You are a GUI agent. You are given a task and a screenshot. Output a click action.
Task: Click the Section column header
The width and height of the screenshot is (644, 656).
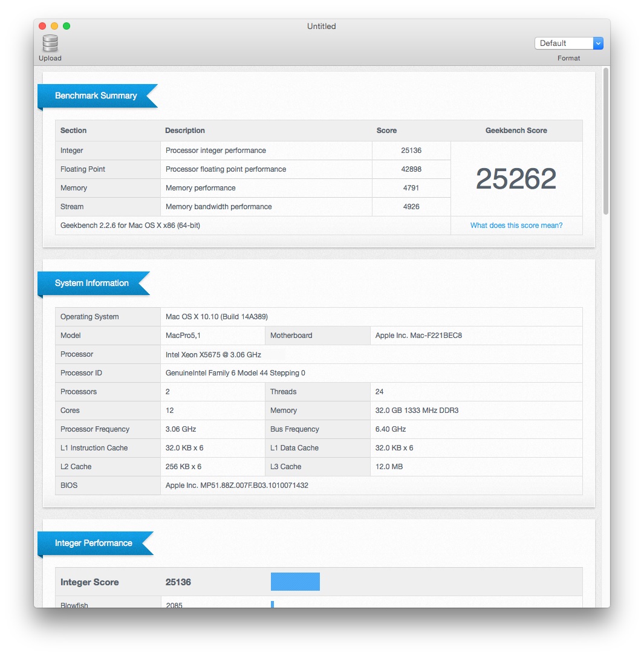pos(73,131)
